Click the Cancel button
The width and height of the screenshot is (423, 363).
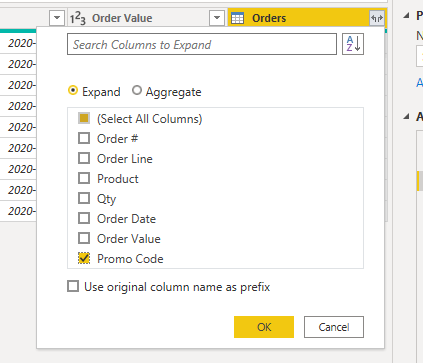pos(334,327)
